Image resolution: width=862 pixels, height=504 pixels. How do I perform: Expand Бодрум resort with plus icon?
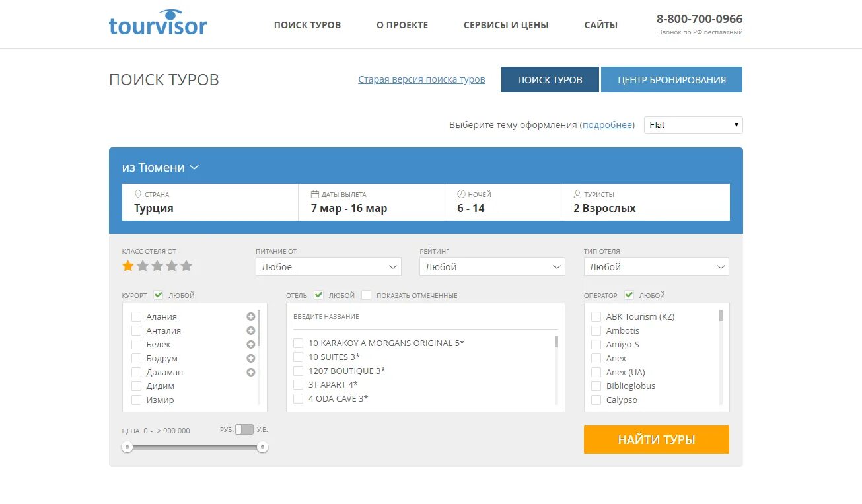[251, 359]
